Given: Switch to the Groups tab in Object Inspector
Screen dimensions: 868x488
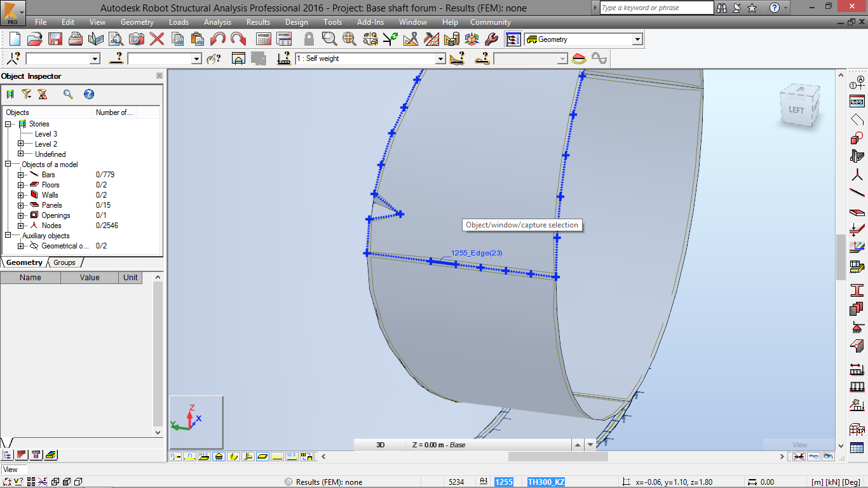Looking at the screenshot, I should [x=64, y=262].
